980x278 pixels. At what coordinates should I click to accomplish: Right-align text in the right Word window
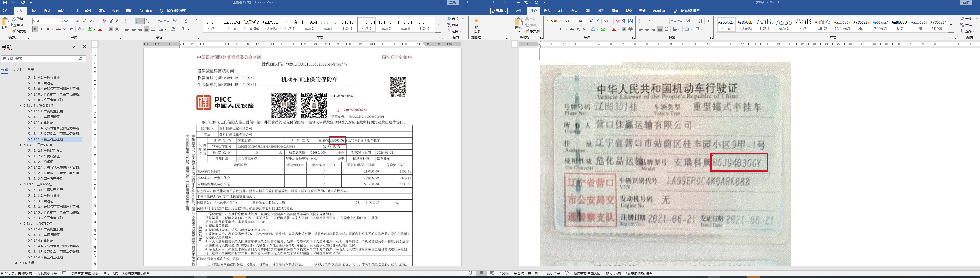[x=653, y=29]
